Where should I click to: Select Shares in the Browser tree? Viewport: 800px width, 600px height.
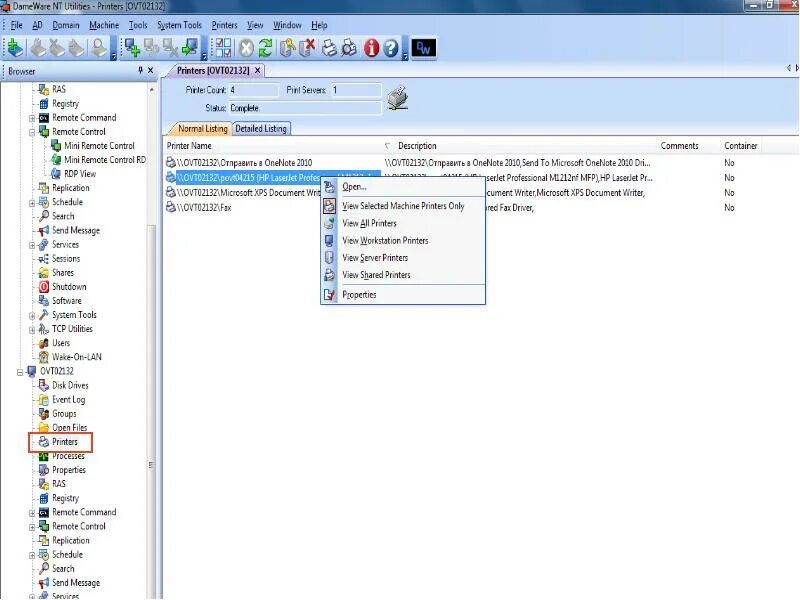(x=63, y=273)
